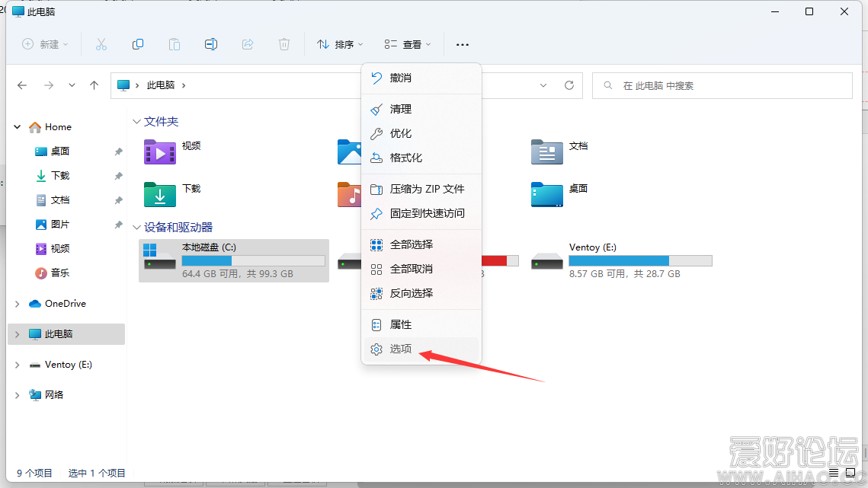Viewport: 868px width, 488px height.
Task: Click the pin icon next to 桌面 in sidebar
Action: [118, 151]
